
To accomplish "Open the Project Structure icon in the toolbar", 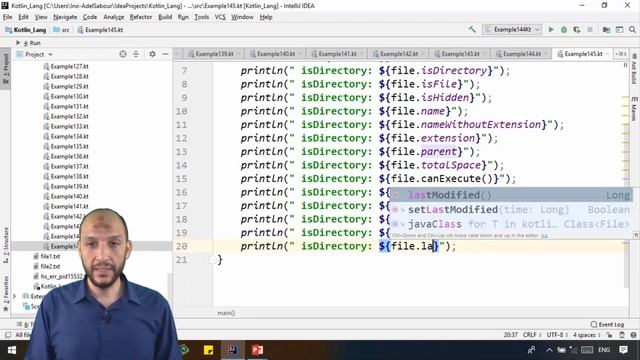I will pos(606,29).
